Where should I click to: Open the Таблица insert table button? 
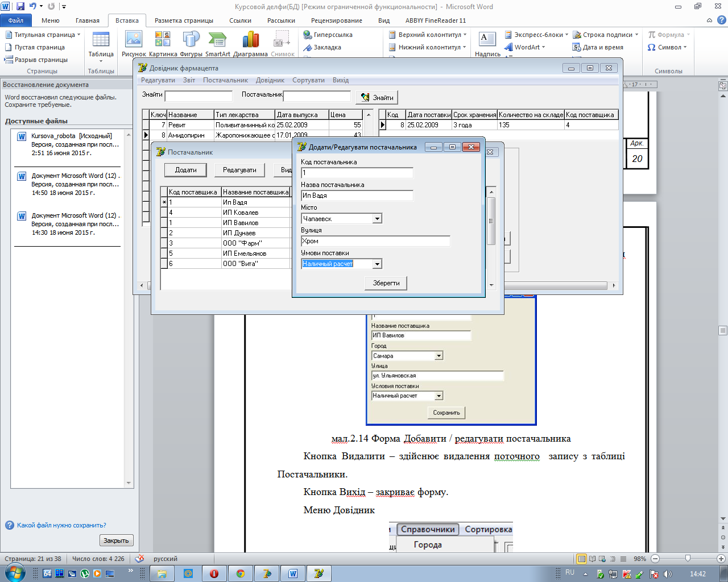(101, 45)
